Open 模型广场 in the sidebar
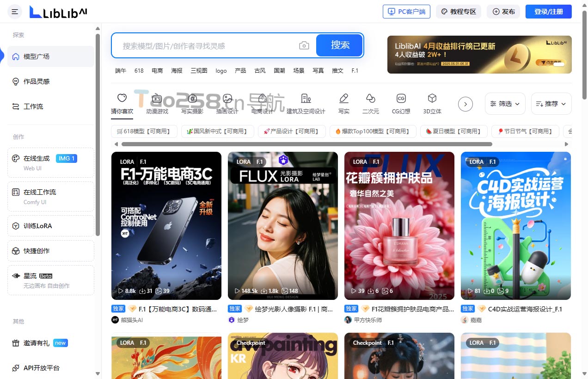This screenshot has width=588, height=379. (51, 56)
